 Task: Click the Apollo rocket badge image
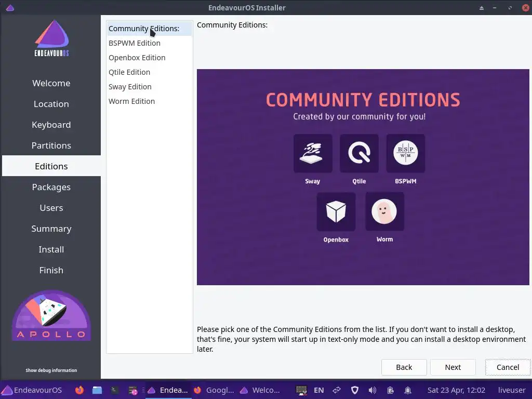51,315
